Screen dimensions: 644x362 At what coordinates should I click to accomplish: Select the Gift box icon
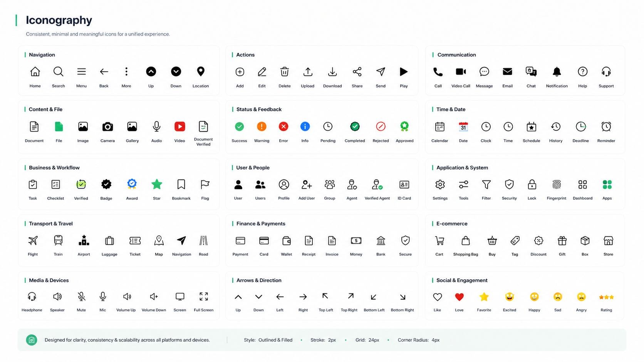[x=562, y=241]
